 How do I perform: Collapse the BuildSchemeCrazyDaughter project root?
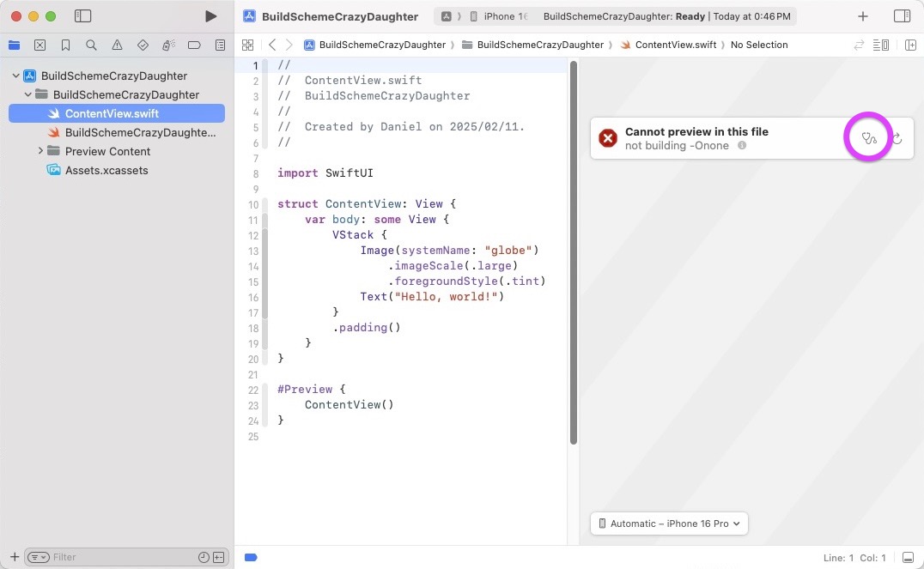click(x=15, y=76)
